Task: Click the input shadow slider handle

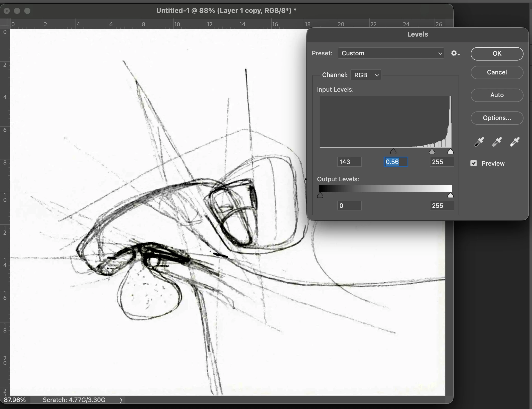Action: pyautogui.click(x=393, y=151)
